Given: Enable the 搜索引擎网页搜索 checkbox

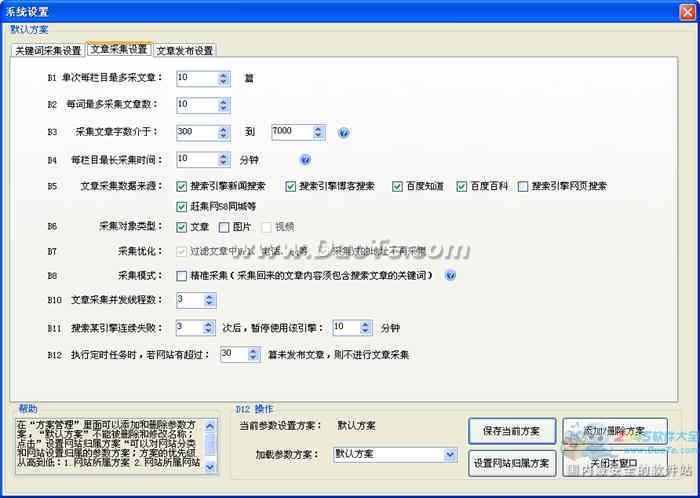Looking at the screenshot, I should (x=523, y=186).
